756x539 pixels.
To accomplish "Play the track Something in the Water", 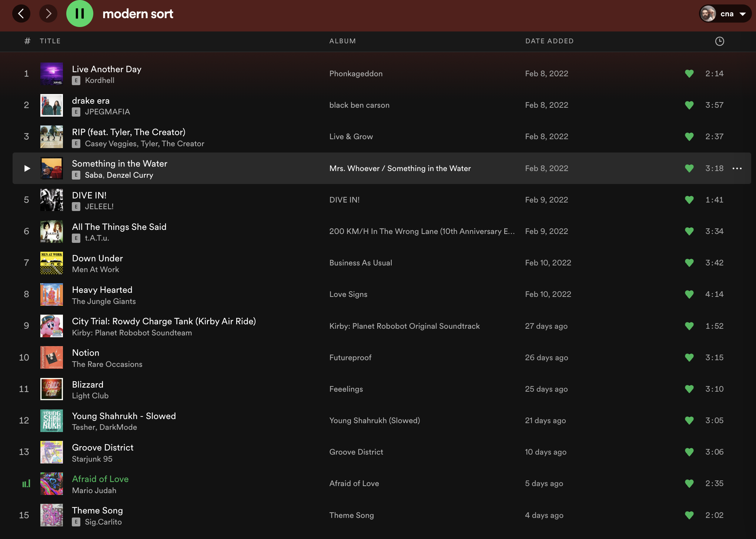I will click(x=27, y=168).
